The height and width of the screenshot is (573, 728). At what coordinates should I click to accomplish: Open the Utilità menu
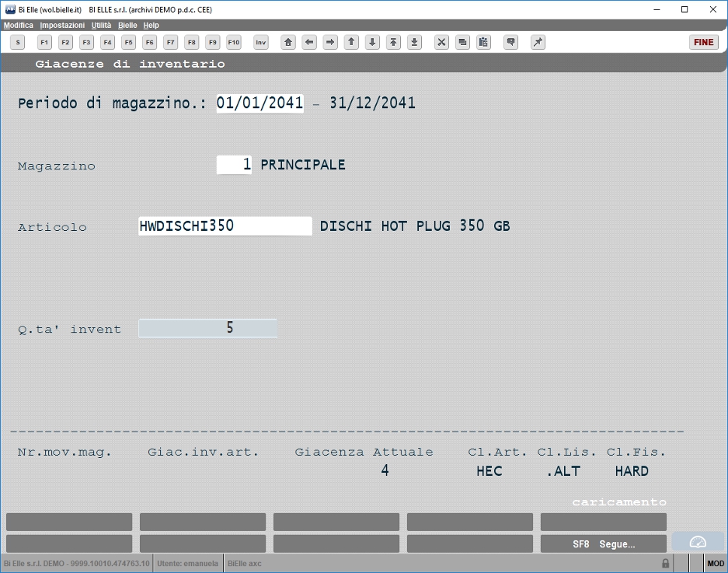[101, 25]
